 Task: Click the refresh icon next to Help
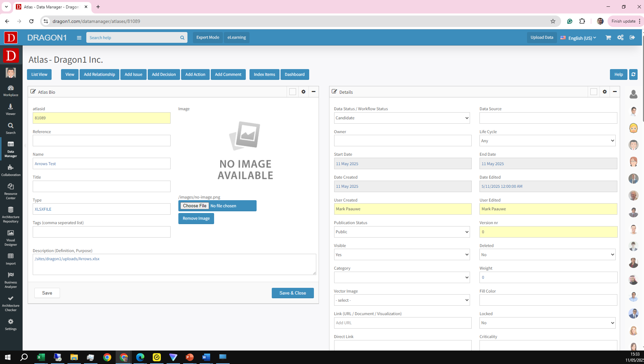coord(634,74)
